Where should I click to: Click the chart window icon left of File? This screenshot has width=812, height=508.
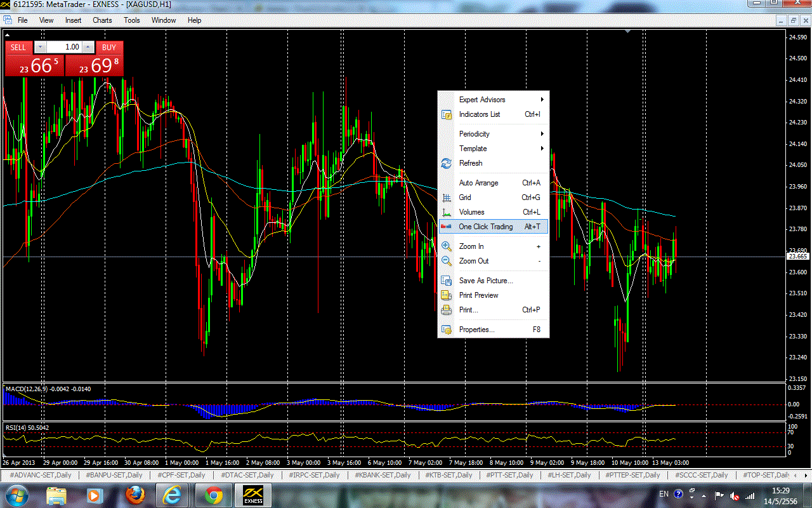coord(7,20)
